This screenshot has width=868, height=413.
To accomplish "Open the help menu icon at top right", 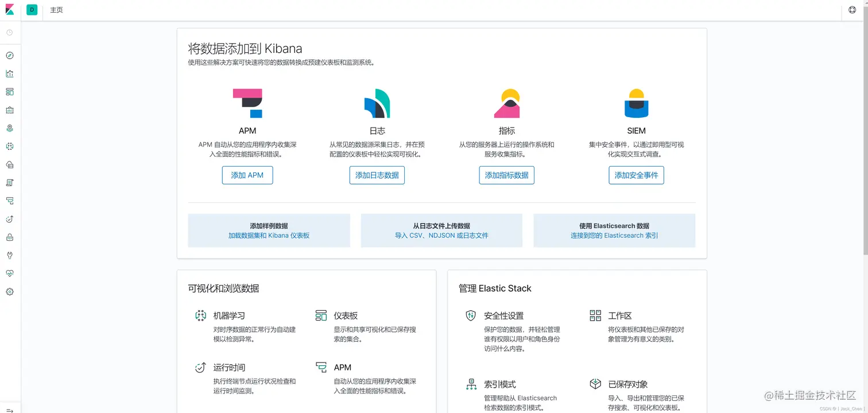I will pos(852,10).
